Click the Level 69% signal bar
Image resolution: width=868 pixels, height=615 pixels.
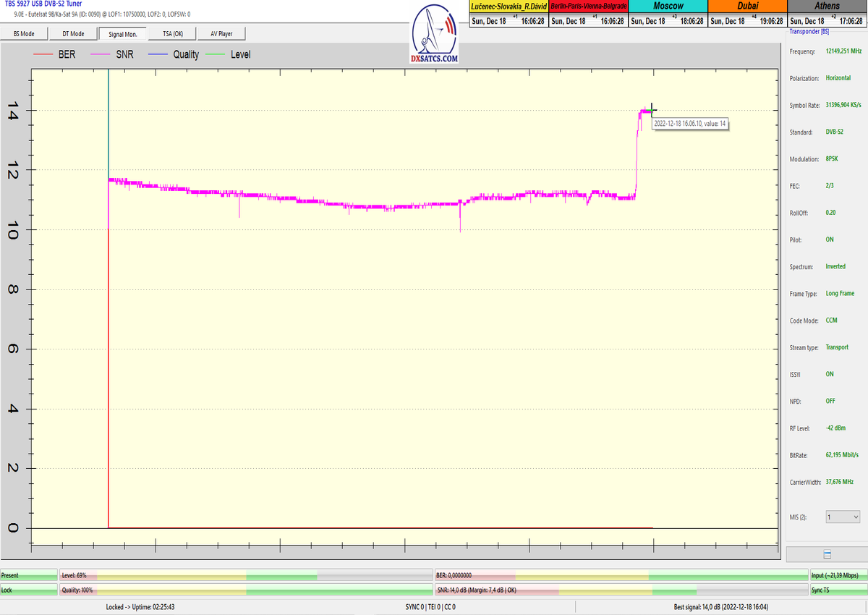tap(246, 575)
